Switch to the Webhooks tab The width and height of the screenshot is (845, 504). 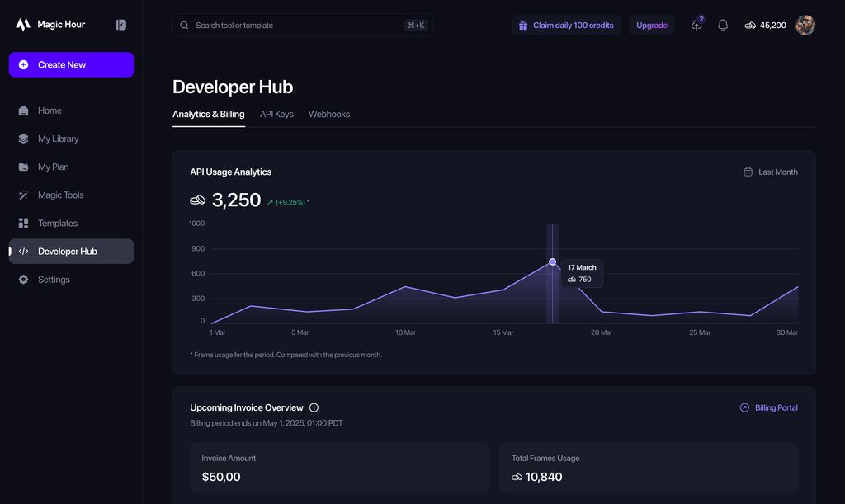coord(329,115)
